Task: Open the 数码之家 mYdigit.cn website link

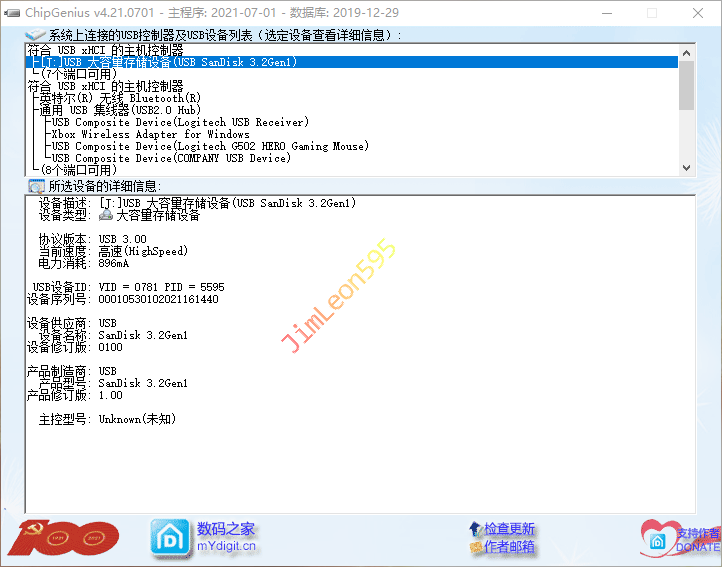Action: tap(226, 537)
